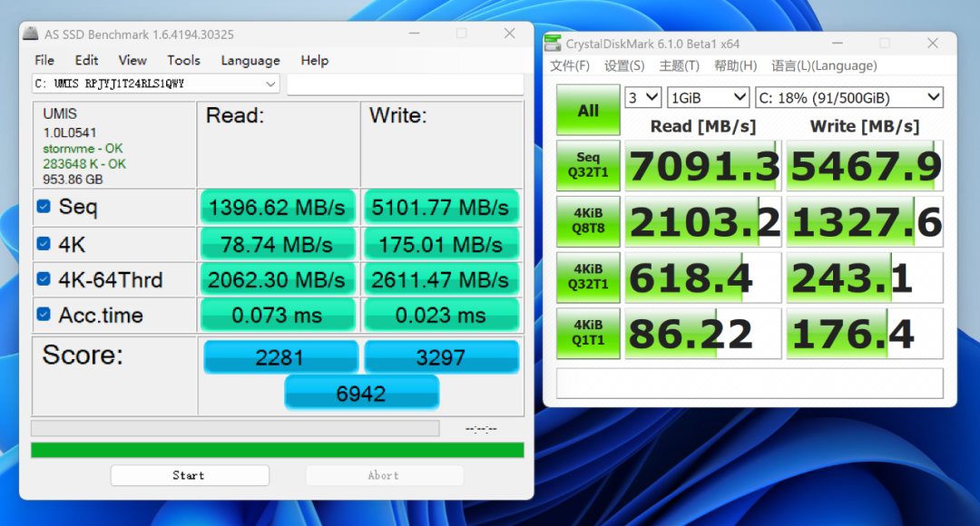Click the 86.22 read result
The image size is (980, 526).
tap(703, 333)
